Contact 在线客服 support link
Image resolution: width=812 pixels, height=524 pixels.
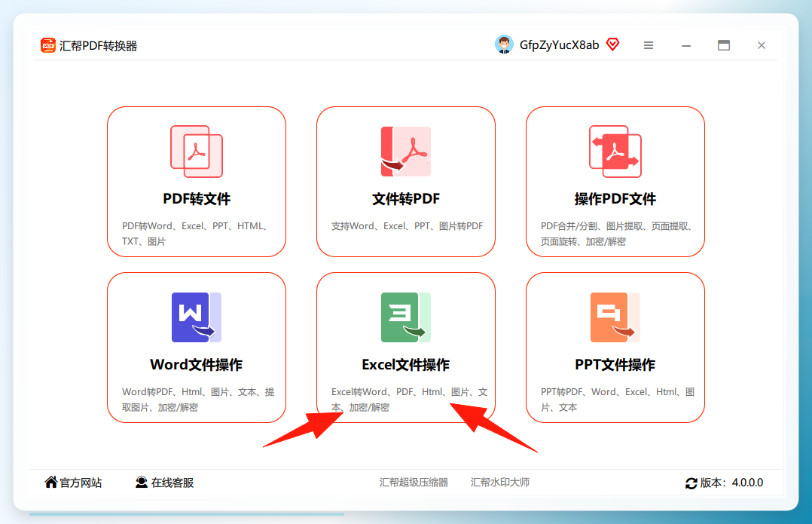pos(172,483)
